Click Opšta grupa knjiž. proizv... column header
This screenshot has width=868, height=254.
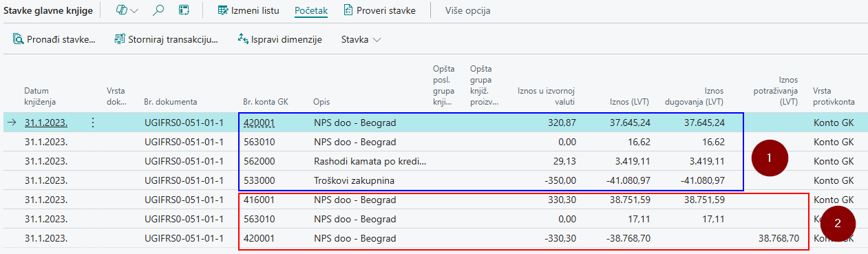484,85
